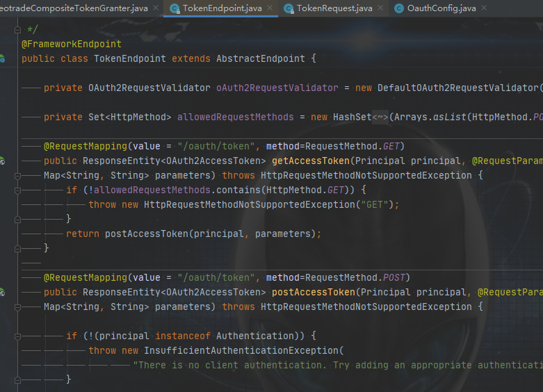The height and width of the screenshot is (392, 543).
Task: Click HttpRequestMethodNotSupportedException in getAccessToken throws clause
Action: pos(366,175)
